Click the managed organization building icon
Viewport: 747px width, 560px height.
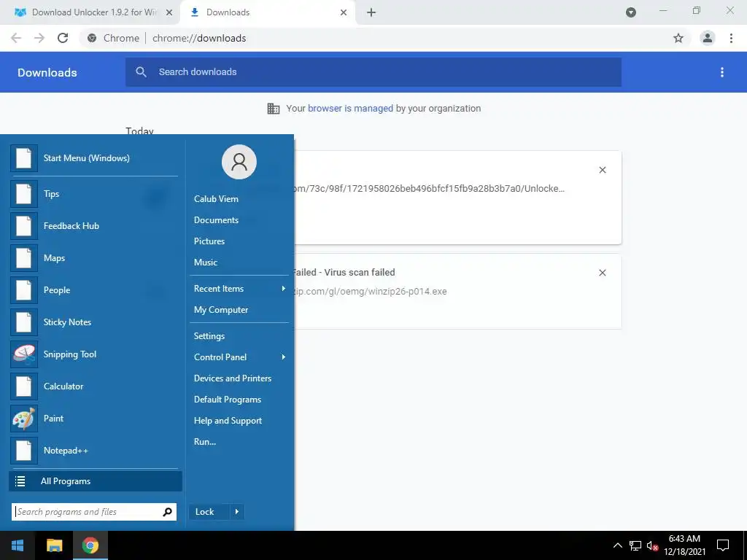point(274,109)
